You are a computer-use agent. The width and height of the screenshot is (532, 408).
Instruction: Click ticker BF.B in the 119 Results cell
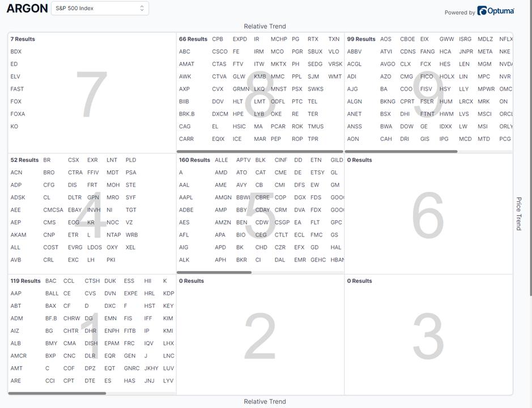[x=51, y=319]
